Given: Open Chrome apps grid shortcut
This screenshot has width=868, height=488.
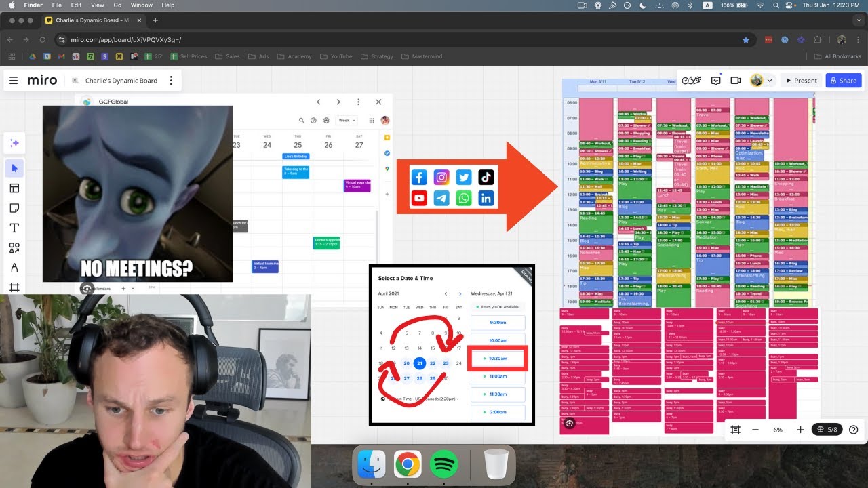Looking at the screenshot, I should pyautogui.click(x=12, y=56).
